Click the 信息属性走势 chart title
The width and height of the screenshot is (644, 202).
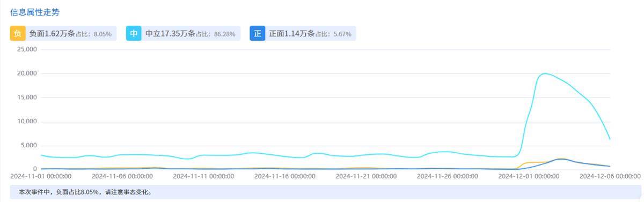pos(35,11)
